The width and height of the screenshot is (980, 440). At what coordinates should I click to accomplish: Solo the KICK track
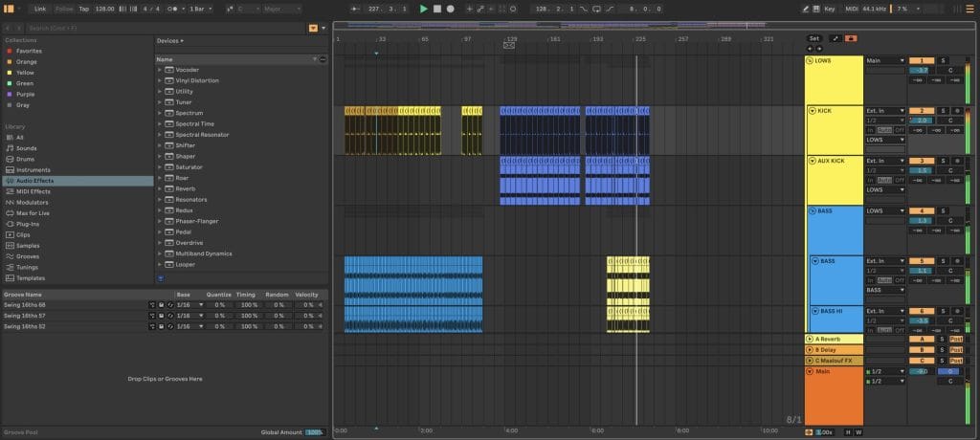(x=942, y=111)
